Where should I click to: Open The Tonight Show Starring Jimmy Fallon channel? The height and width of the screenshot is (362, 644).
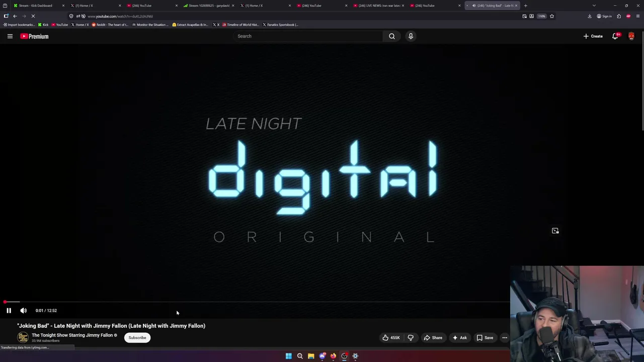point(72,335)
